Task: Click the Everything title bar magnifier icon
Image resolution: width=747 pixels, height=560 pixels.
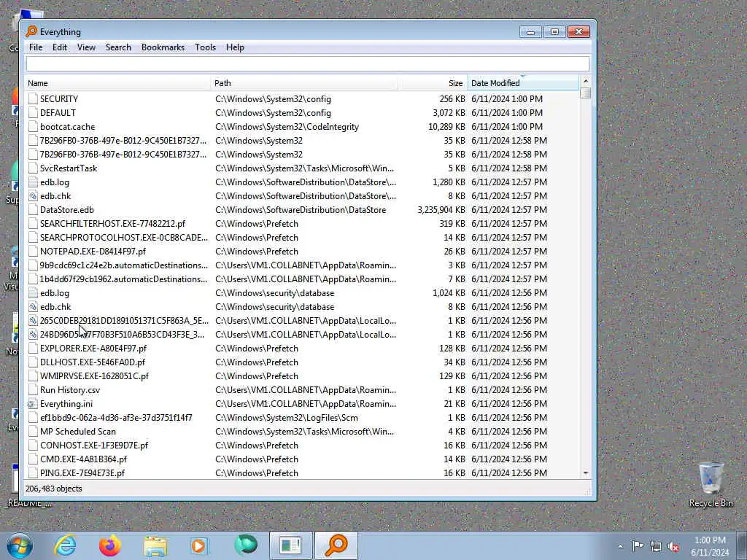Action: tap(31, 31)
